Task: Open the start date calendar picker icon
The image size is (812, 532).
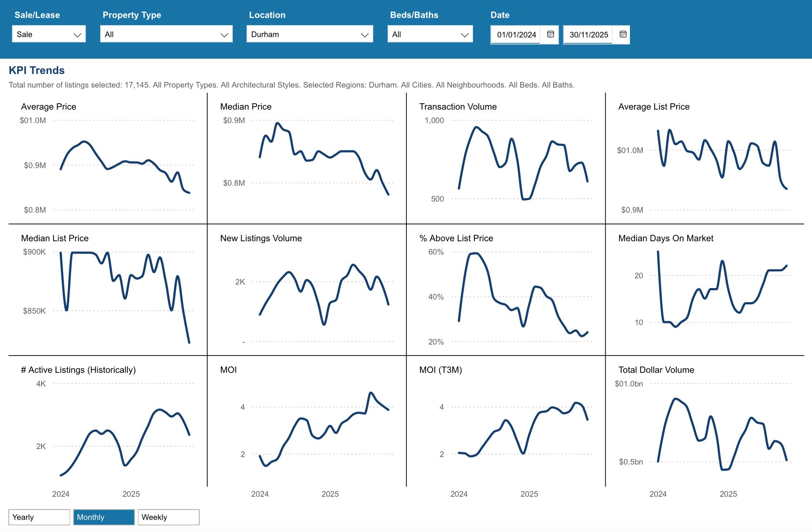Action: click(550, 34)
